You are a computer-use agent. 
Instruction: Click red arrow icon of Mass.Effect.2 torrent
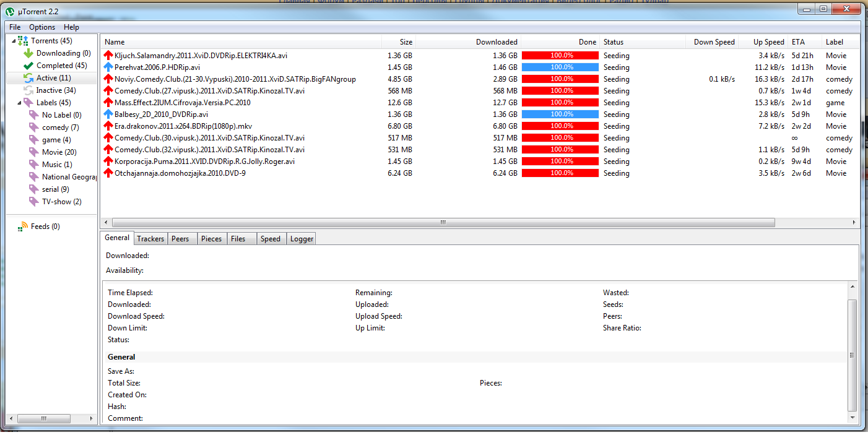[108, 103]
